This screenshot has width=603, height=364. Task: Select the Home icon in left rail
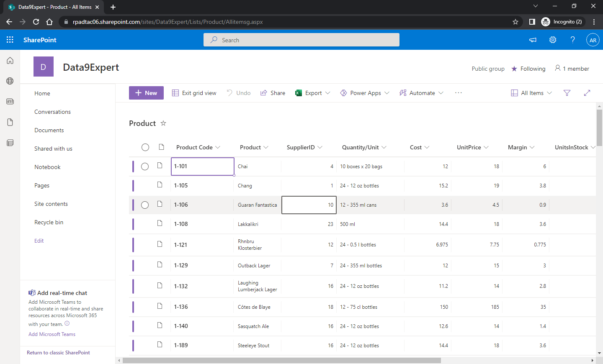10,60
